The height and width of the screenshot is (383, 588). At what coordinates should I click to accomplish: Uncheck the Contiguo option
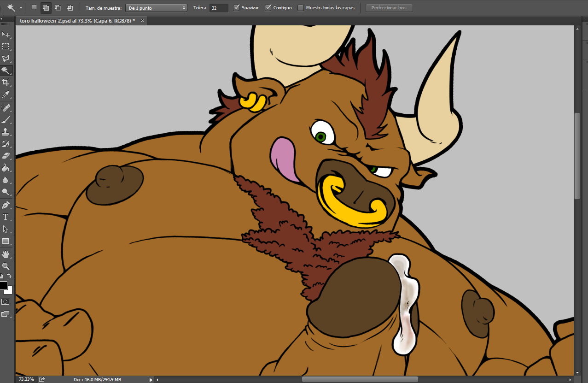point(268,8)
